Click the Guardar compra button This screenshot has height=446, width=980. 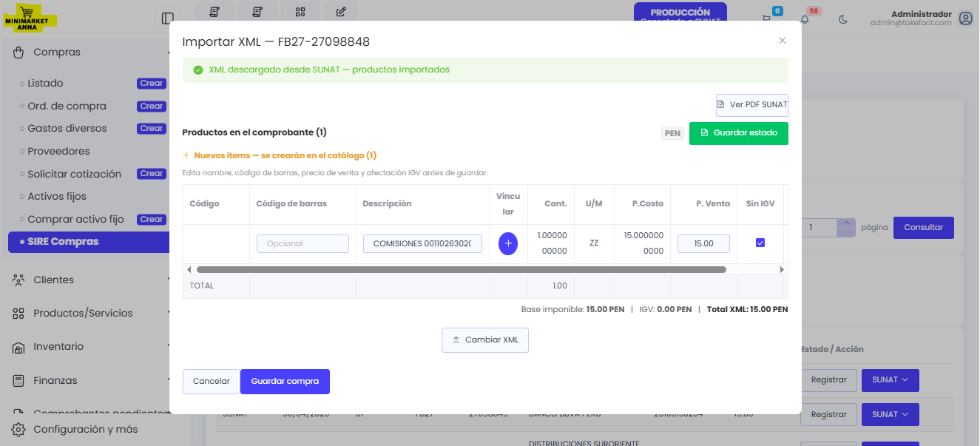tap(285, 382)
